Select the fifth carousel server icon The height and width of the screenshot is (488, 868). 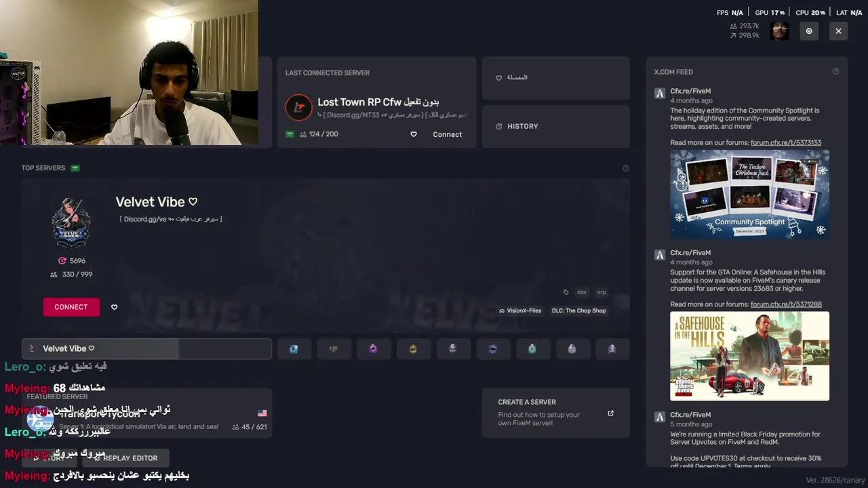(452, 348)
